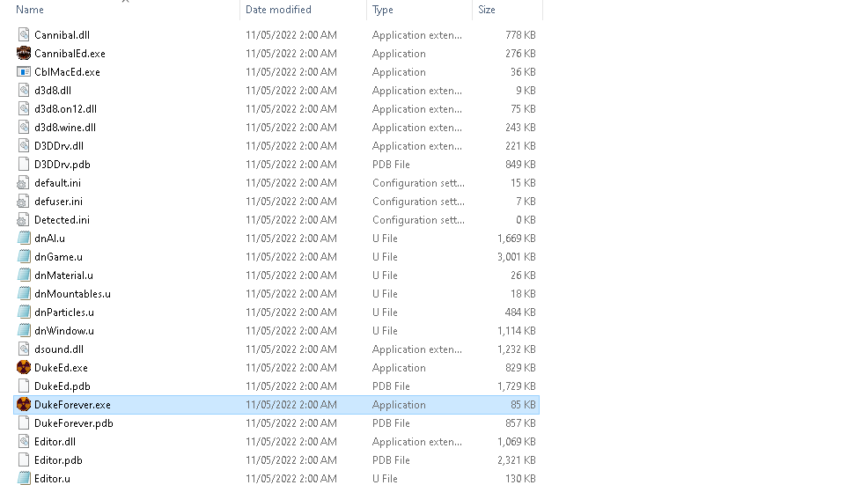Click the default.ini gear file icon
This screenshot has height=485, width=868.
click(x=24, y=183)
